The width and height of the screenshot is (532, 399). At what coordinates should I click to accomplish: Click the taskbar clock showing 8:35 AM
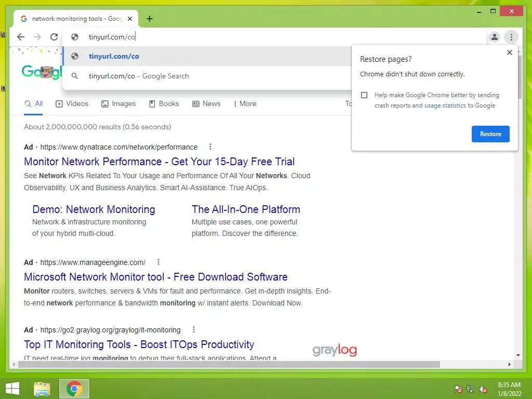509,389
